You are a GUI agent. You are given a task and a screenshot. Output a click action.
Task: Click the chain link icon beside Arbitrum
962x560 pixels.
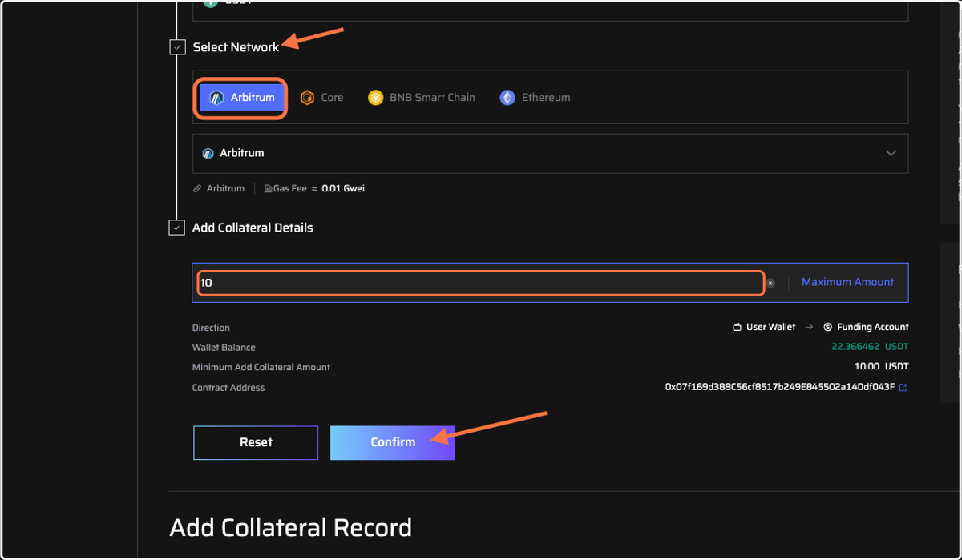[197, 189]
